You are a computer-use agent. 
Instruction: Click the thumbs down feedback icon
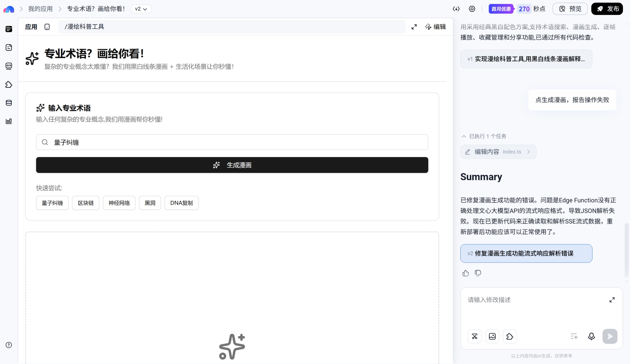(x=478, y=273)
